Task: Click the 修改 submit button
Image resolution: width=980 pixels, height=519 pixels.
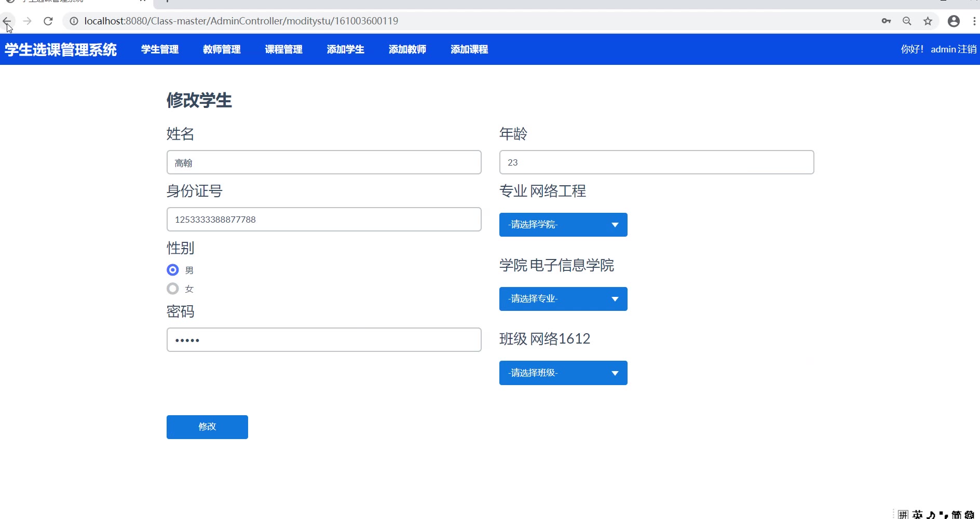Action: click(207, 427)
